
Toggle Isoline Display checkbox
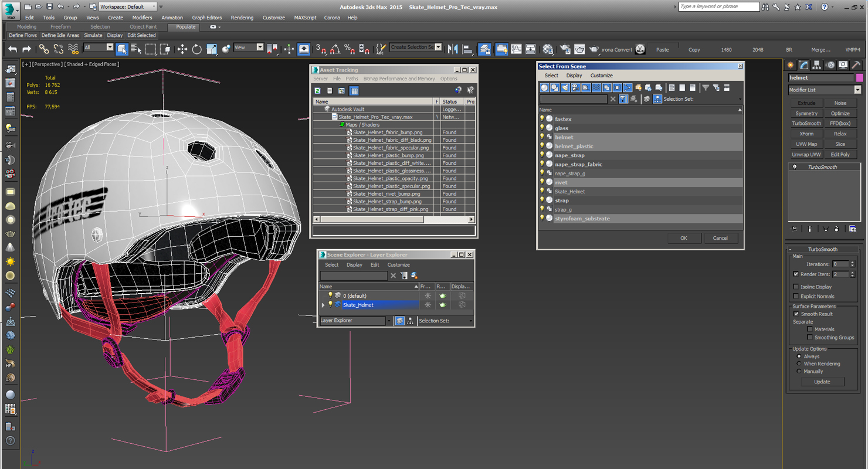click(796, 287)
